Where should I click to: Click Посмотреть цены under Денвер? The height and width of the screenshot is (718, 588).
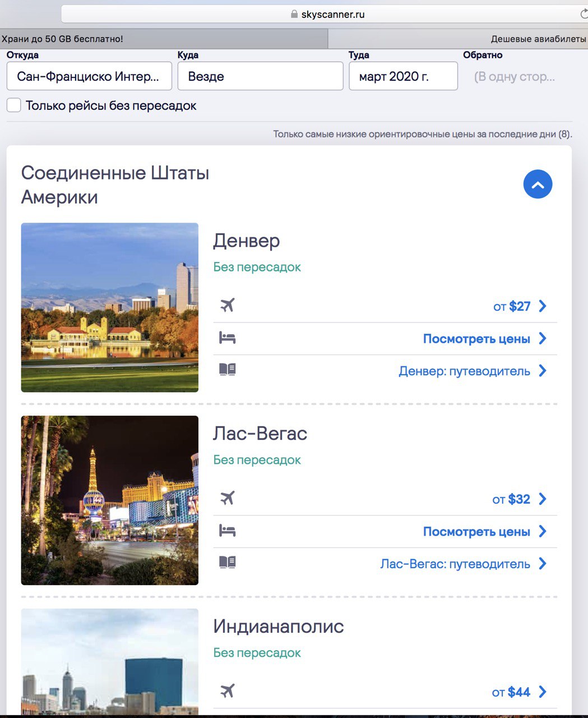[x=476, y=339]
